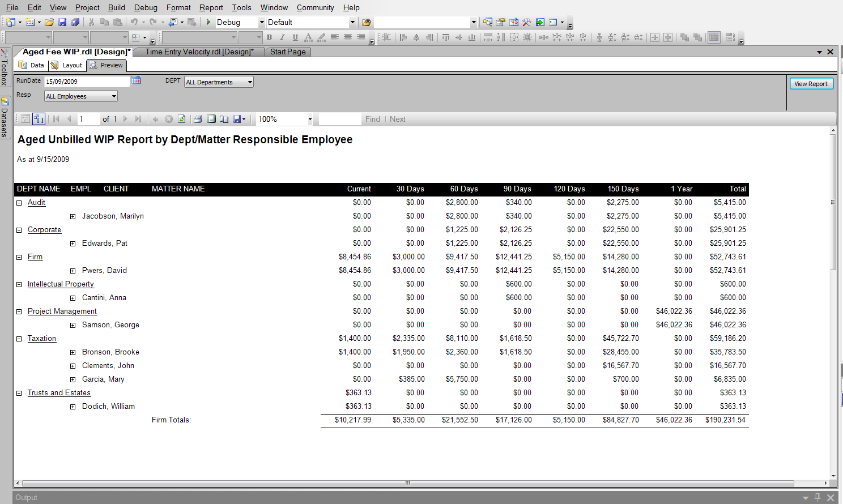
Task: Click the Next search button
Action: pos(397,119)
